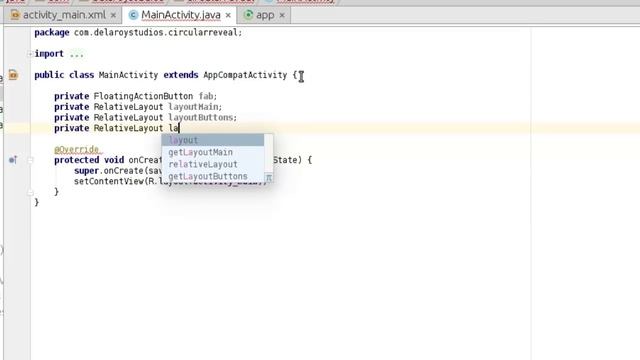Close the activity_main.xml tab

point(113,16)
